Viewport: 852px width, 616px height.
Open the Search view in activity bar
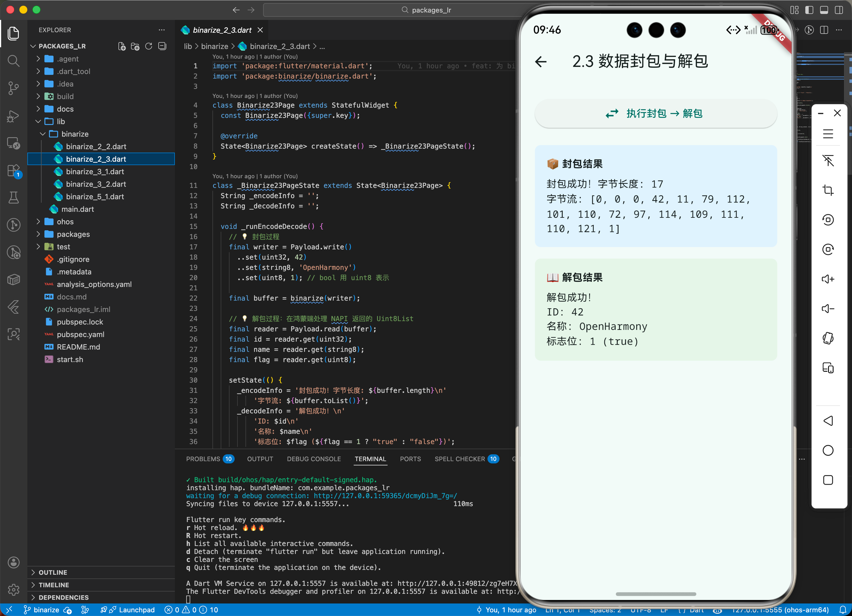click(x=13, y=61)
